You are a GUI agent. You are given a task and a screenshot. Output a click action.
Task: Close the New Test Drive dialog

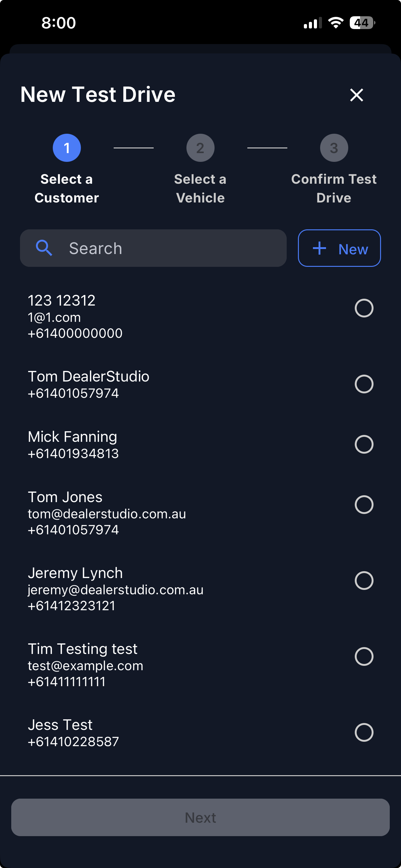356,95
